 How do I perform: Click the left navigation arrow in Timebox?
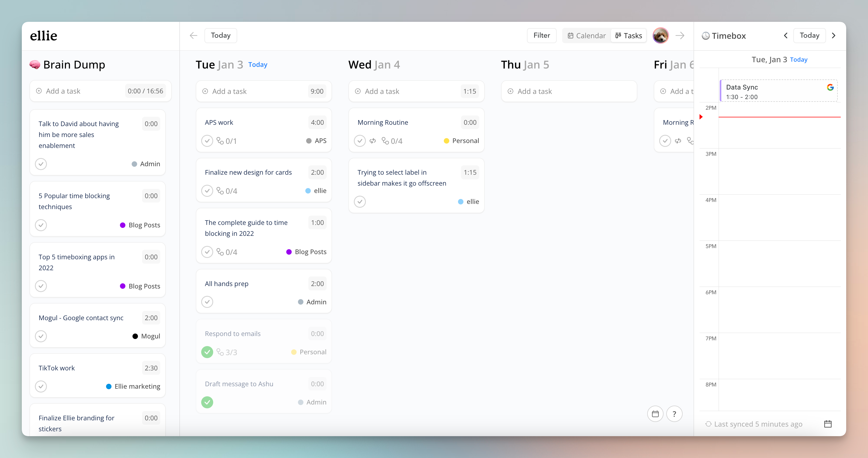786,36
